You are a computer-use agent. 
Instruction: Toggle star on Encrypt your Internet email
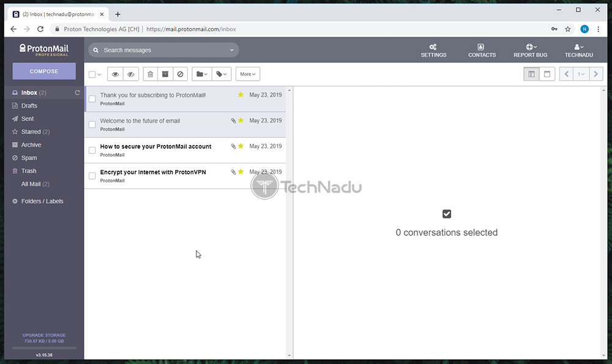click(241, 172)
